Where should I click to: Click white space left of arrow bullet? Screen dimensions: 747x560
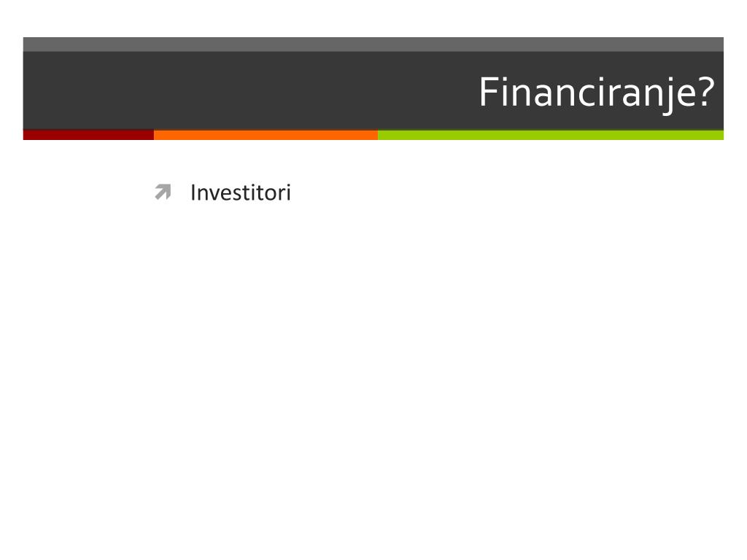tap(86, 192)
